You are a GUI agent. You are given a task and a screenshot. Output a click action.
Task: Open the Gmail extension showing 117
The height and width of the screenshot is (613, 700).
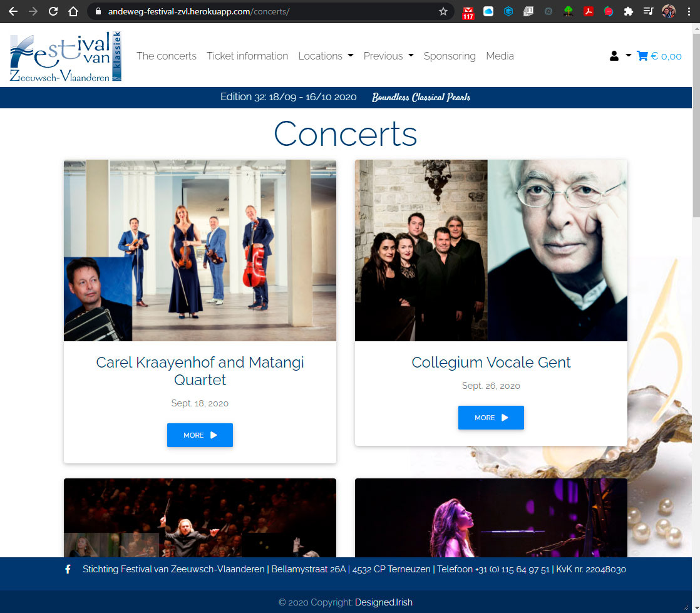pyautogui.click(x=468, y=12)
